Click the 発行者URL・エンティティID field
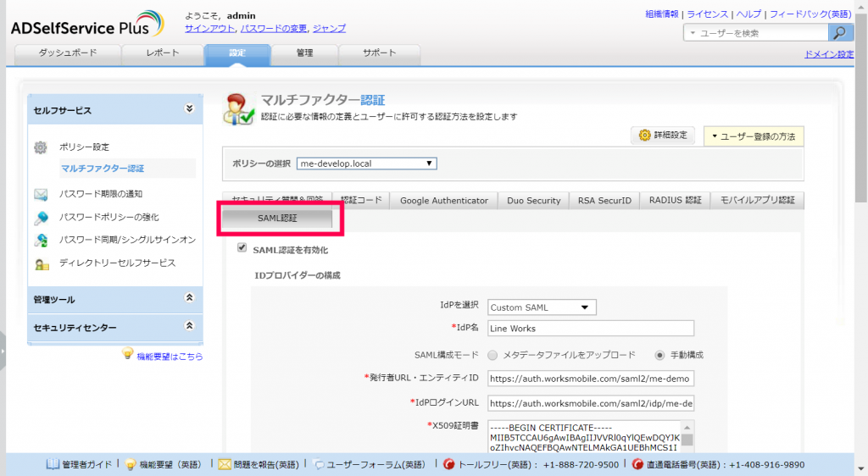The image size is (868, 476). pyautogui.click(x=591, y=379)
